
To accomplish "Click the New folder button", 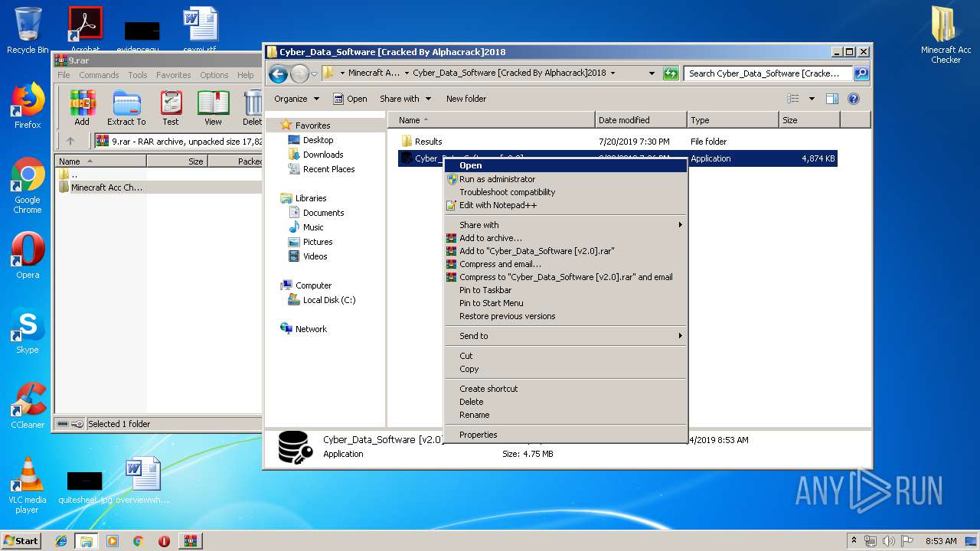I will [466, 99].
